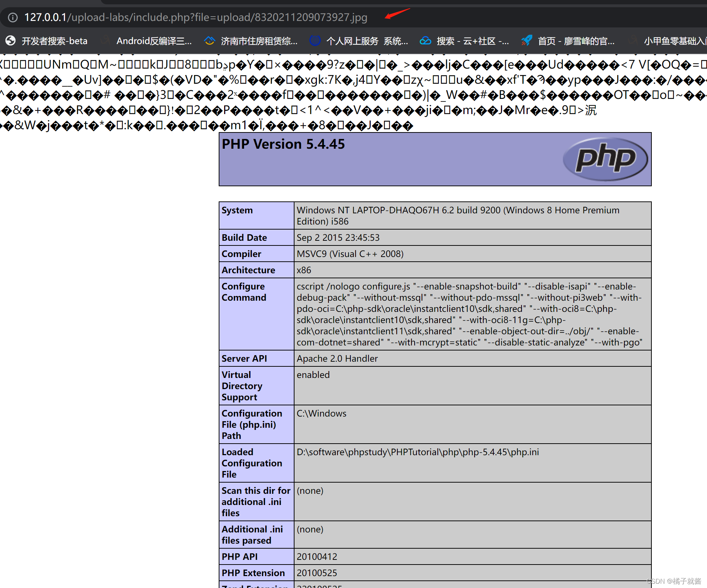Click the Build Date value cell
Viewport: 707px width, 588px height.
click(338, 238)
